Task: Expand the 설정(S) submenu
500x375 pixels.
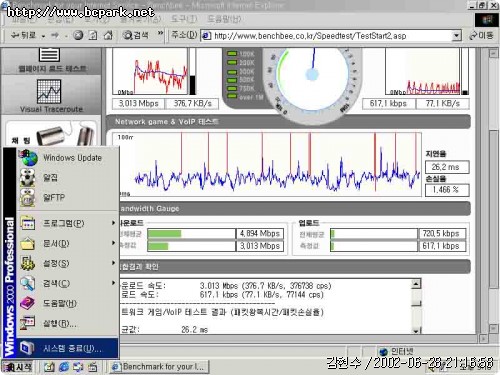Action: (x=68, y=263)
